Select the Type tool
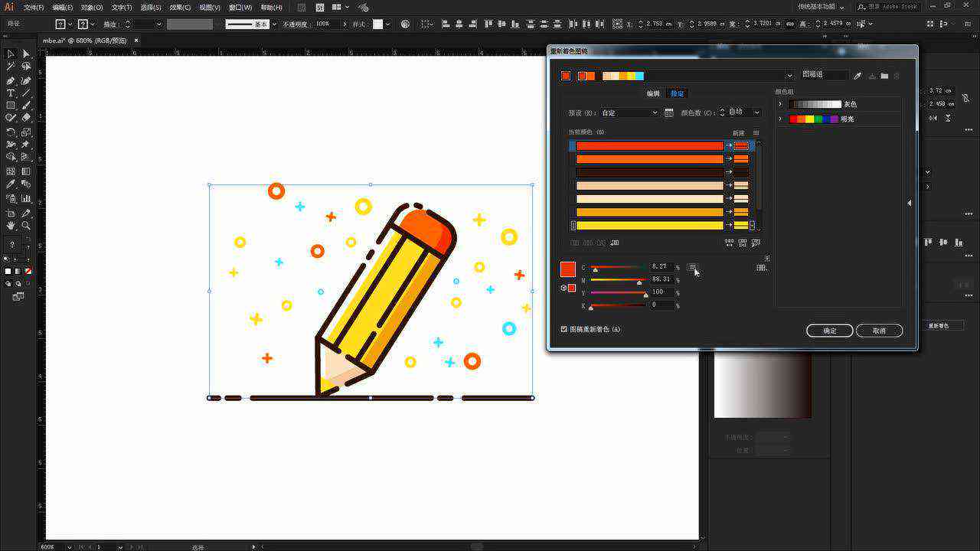Image resolution: width=980 pixels, height=551 pixels. [x=11, y=93]
